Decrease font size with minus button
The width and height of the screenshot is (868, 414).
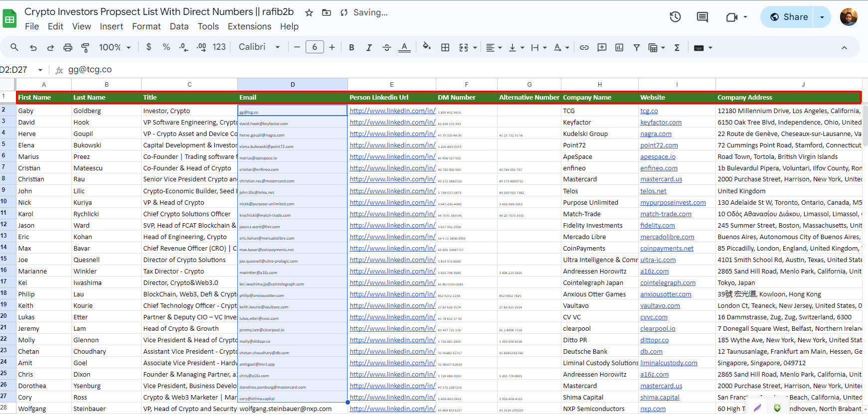[297, 47]
